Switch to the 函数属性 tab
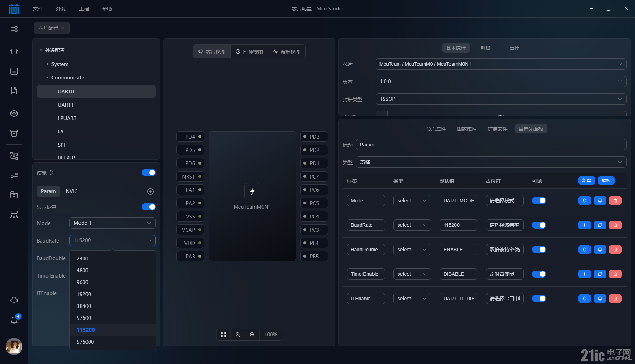Image resolution: width=635 pixels, height=364 pixels. [467, 129]
